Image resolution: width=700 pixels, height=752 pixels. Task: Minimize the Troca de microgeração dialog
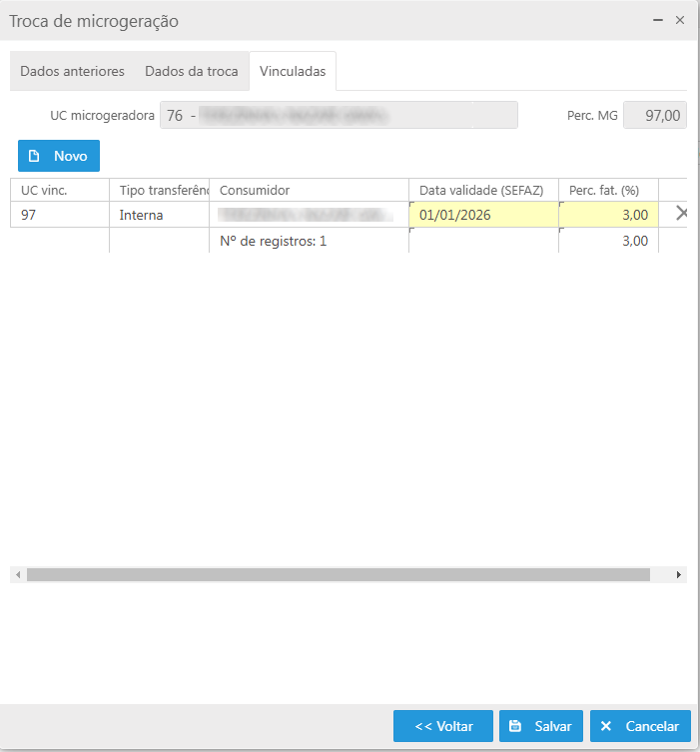658,20
